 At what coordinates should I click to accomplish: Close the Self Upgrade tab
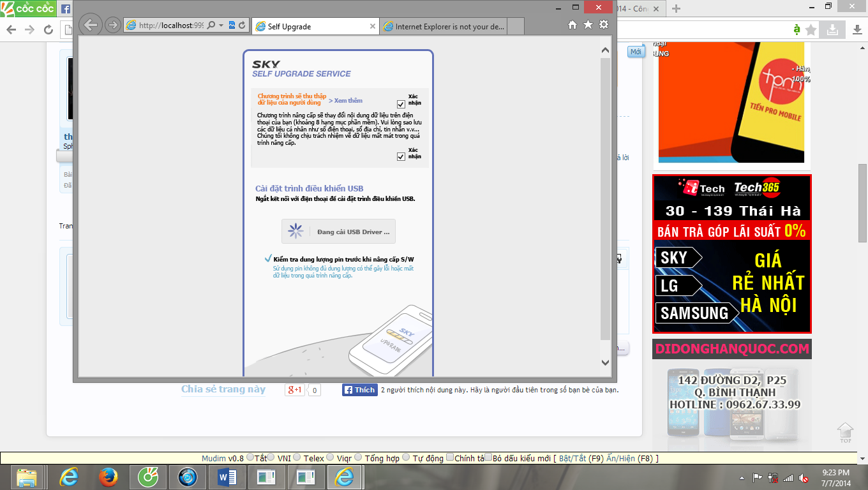coord(373,27)
